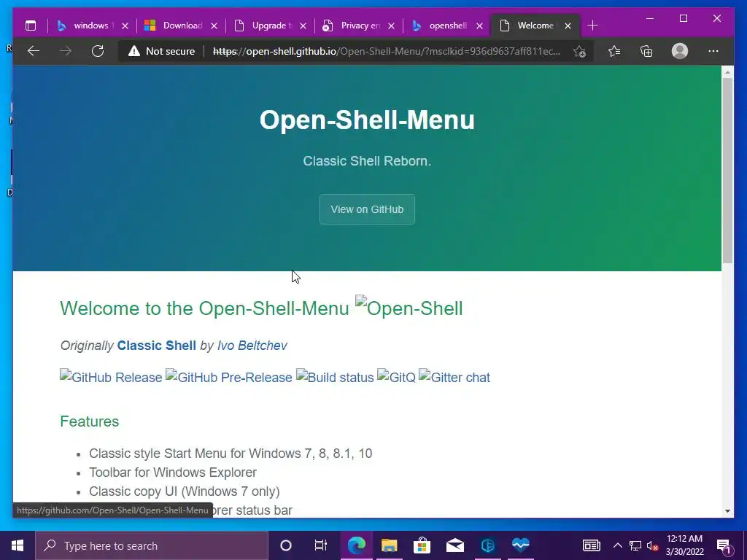The height and width of the screenshot is (560, 747).
Task: Click 'Toolbar for Windows Explorer' list item
Action: 173,472
